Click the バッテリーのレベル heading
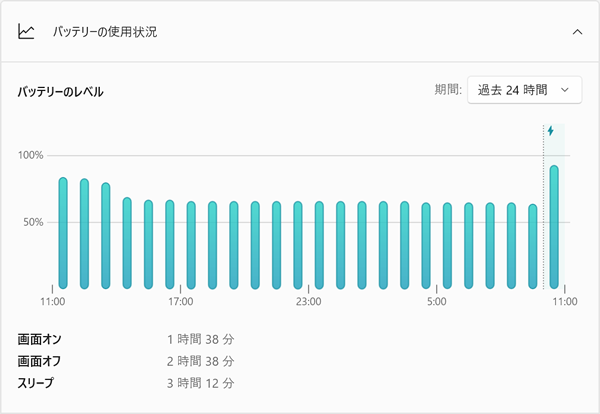The width and height of the screenshot is (600, 414). (x=60, y=92)
